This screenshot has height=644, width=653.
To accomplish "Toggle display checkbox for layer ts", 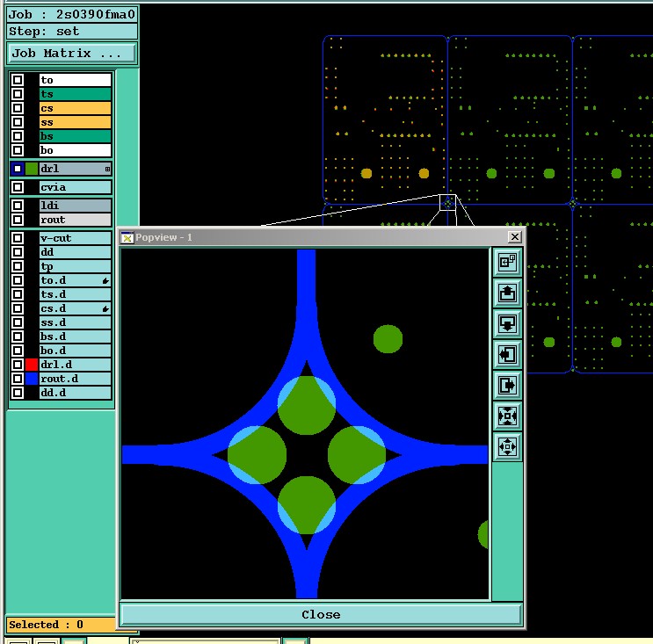I will click(x=18, y=94).
